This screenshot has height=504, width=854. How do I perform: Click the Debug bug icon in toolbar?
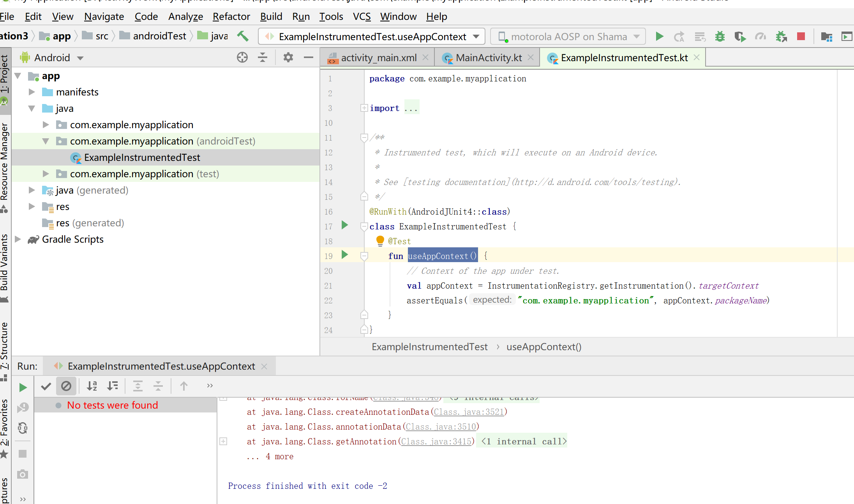tap(720, 37)
